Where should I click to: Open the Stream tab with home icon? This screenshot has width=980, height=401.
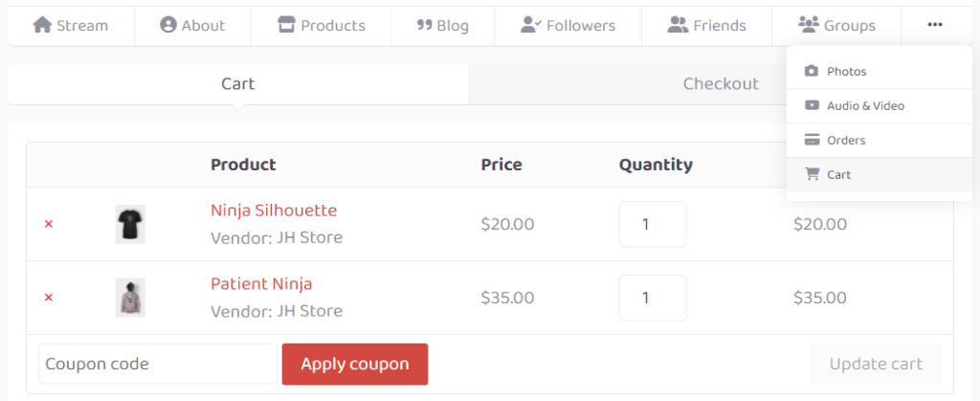[71, 26]
